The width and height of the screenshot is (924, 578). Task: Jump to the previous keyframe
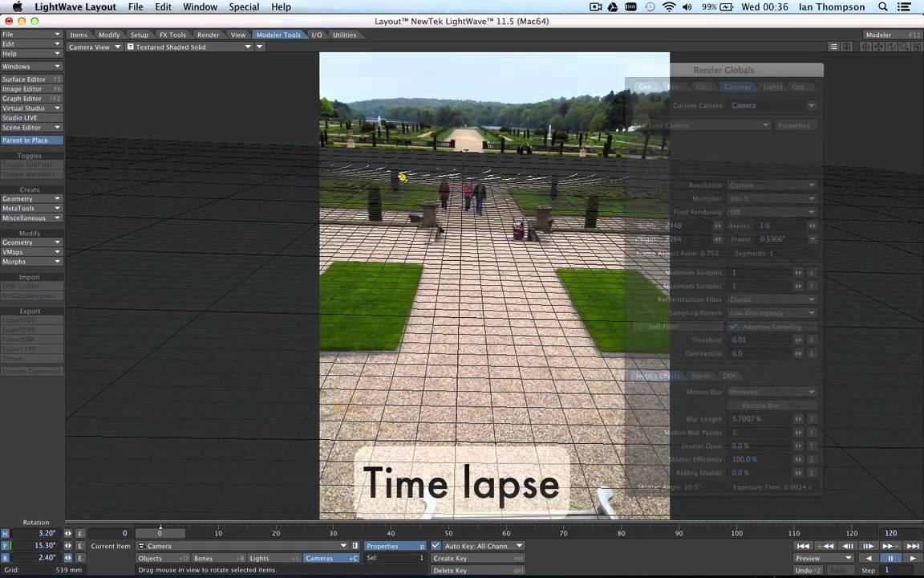[x=825, y=546]
